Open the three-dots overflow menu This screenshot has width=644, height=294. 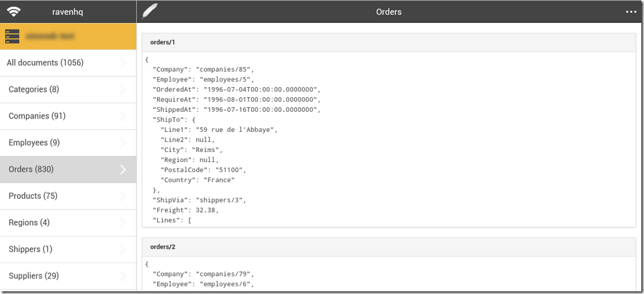click(x=631, y=12)
